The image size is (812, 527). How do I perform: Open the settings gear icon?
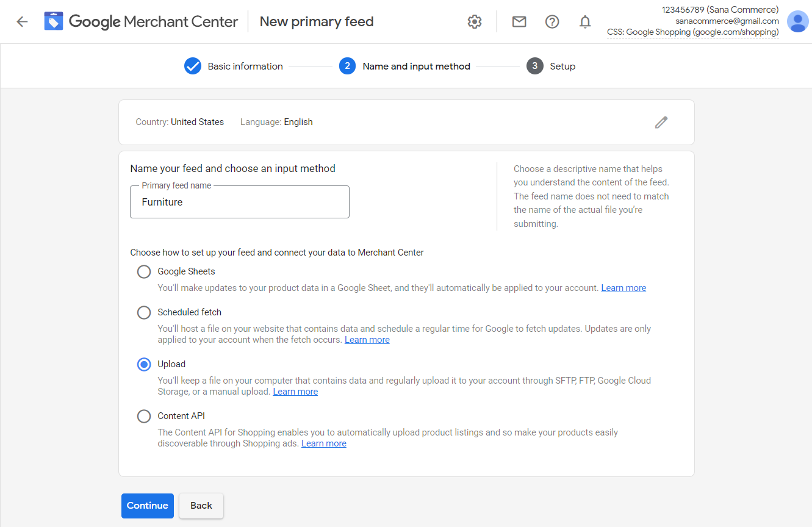click(475, 22)
